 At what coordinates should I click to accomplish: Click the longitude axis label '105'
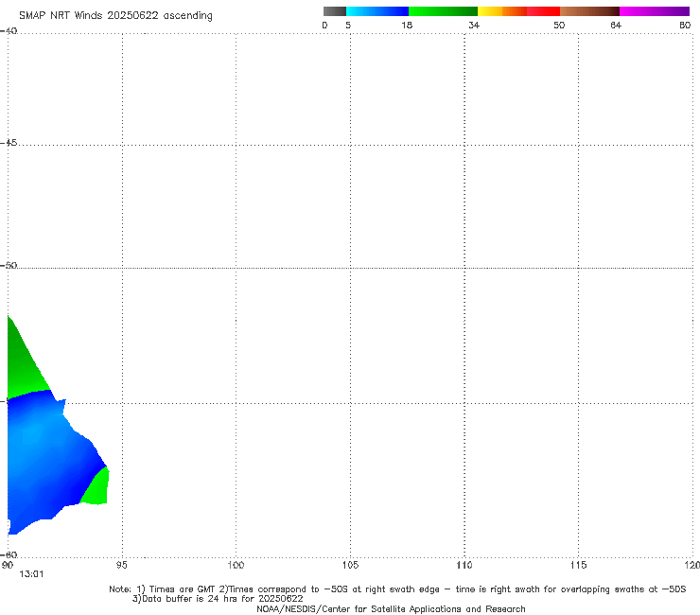pos(350,566)
